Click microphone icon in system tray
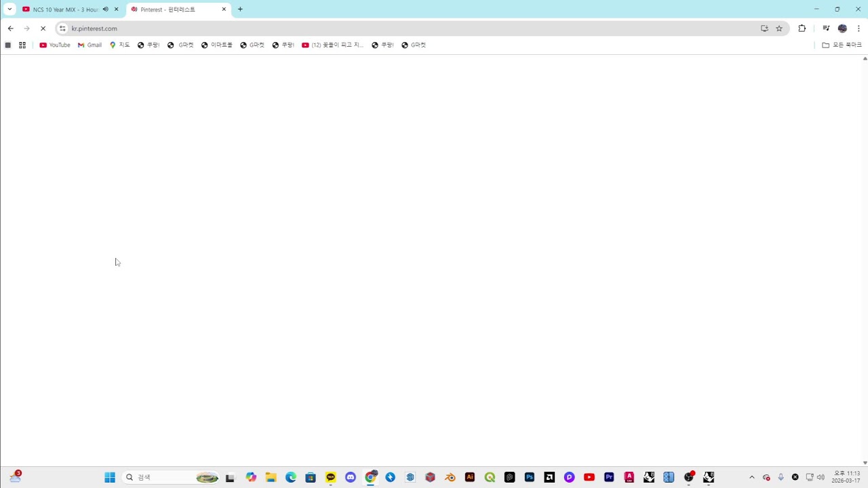 [781, 477]
